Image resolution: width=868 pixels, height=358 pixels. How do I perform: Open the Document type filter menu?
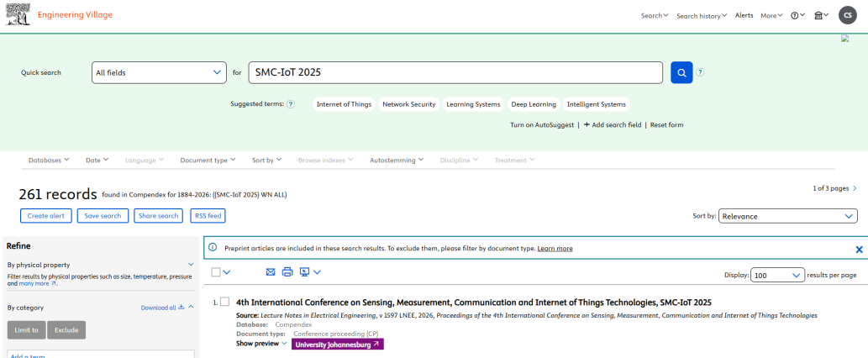pyautogui.click(x=208, y=160)
